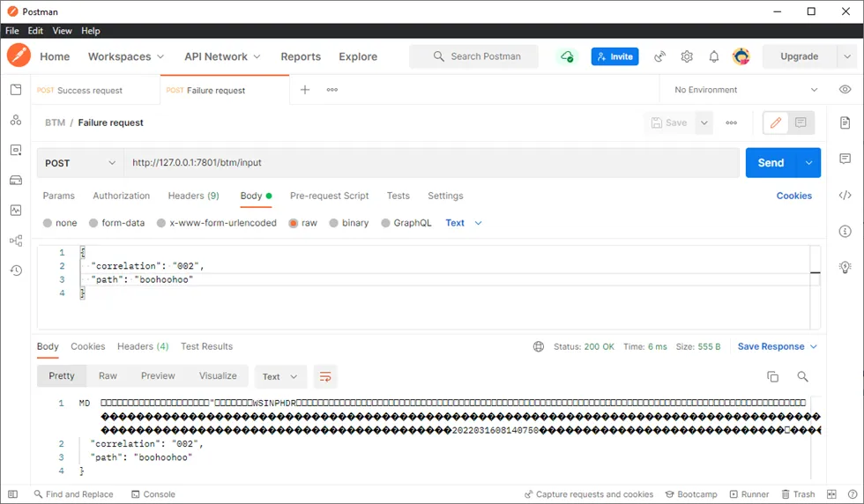864x504 pixels.
Task: Select the GraphQL body type radio button
Action: [x=386, y=223]
